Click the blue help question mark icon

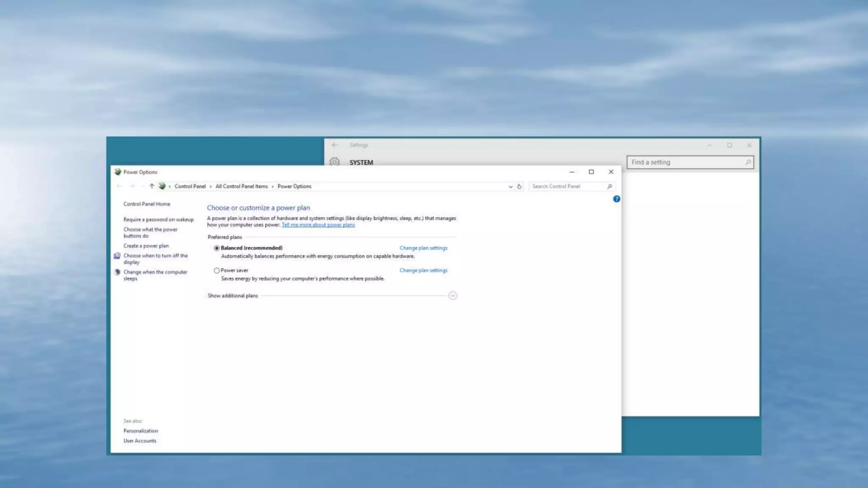[x=616, y=199]
